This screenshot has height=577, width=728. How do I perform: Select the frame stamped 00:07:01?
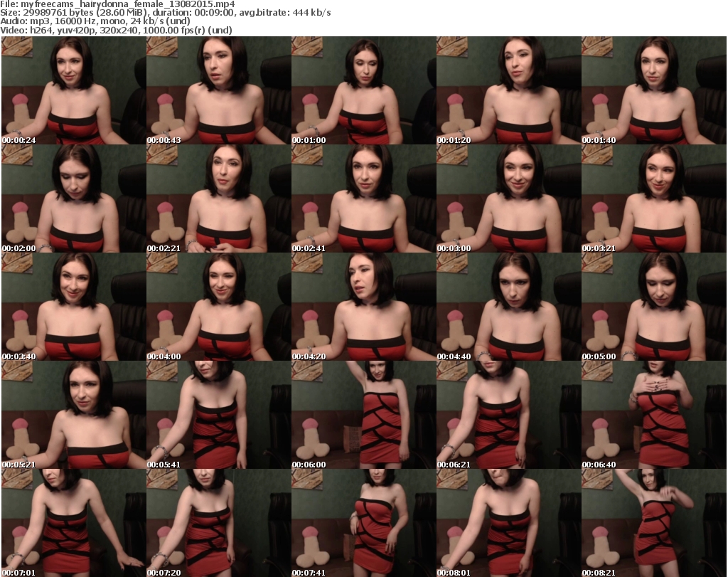pos(74,523)
